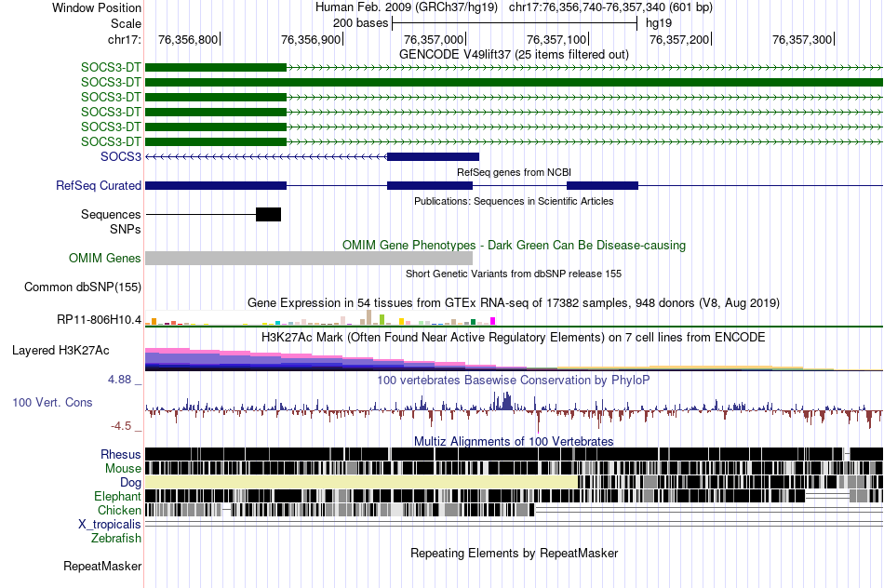This screenshot has width=884, height=588.
Task: Click the black Sequences item block
Action: [x=268, y=214]
